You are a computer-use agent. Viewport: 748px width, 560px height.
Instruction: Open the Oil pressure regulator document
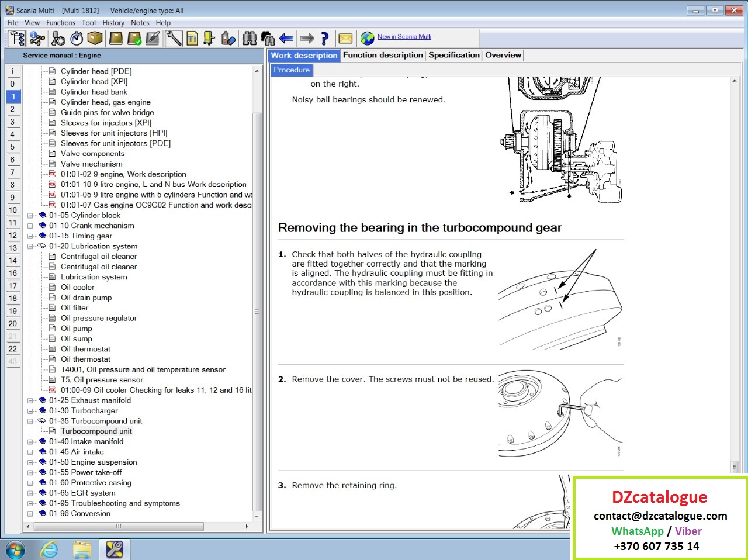[99, 318]
